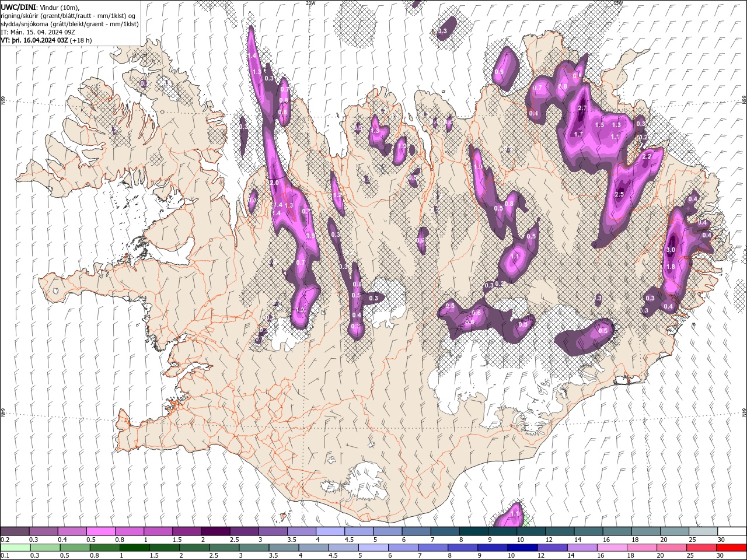Click the snow legend swatch between 4 and 4.5
747x560 pixels.
coord(330,531)
